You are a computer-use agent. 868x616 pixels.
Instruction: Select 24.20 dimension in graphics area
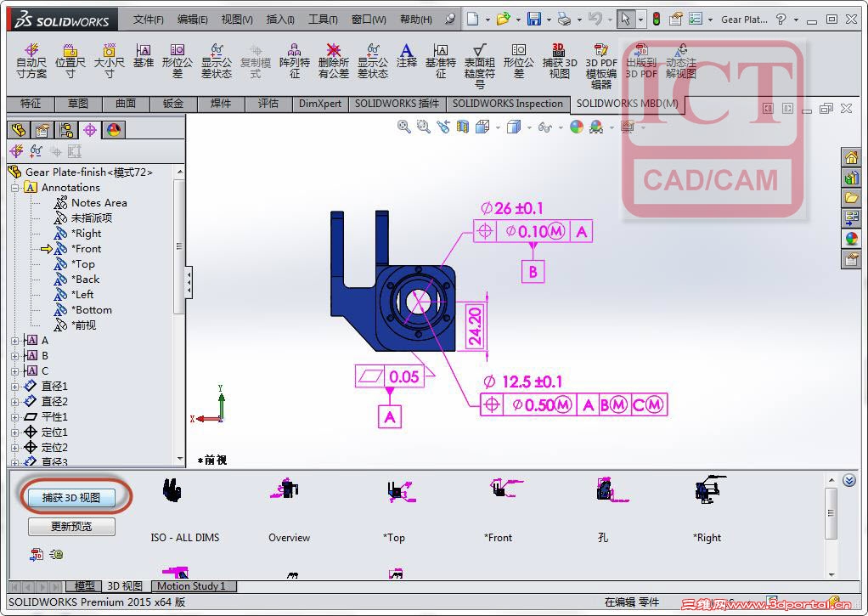[475, 326]
